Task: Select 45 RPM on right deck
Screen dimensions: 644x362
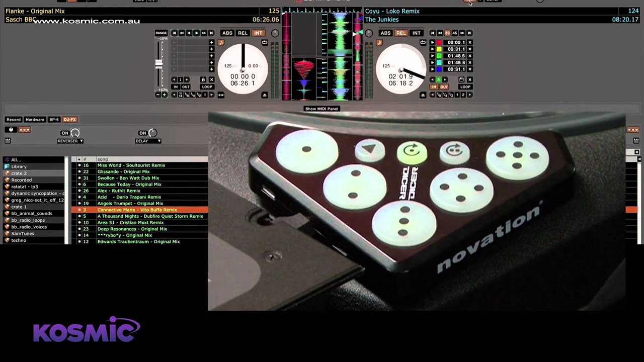Action: coord(455,33)
